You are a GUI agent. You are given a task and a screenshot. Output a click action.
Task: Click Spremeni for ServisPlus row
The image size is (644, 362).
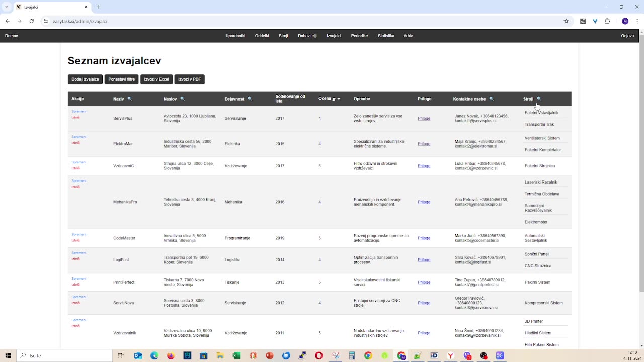(x=79, y=111)
